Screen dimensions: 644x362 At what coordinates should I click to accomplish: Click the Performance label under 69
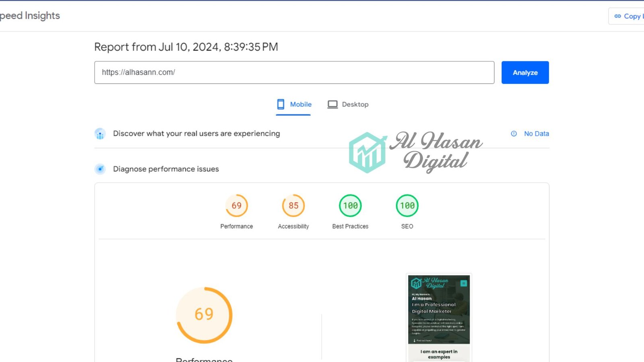tap(237, 226)
